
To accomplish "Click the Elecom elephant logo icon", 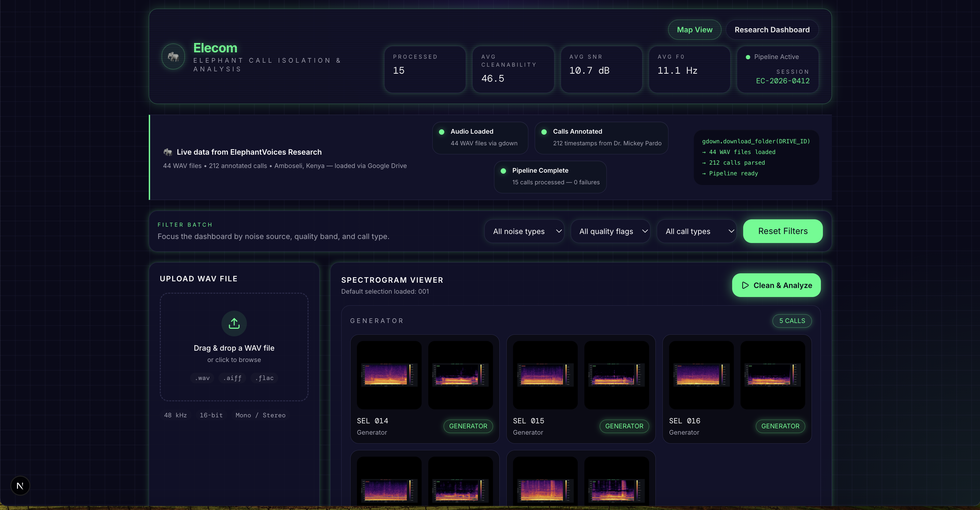I will click(x=173, y=57).
